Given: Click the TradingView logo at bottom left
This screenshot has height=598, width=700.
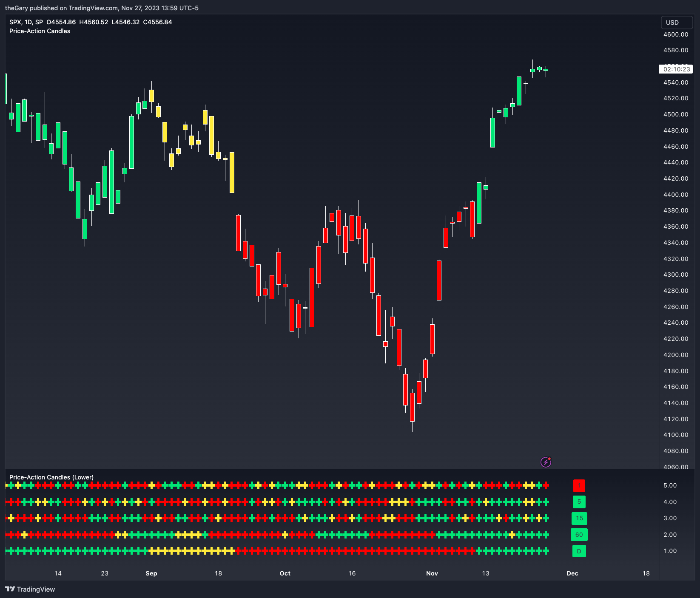Looking at the screenshot, I should point(30,589).
